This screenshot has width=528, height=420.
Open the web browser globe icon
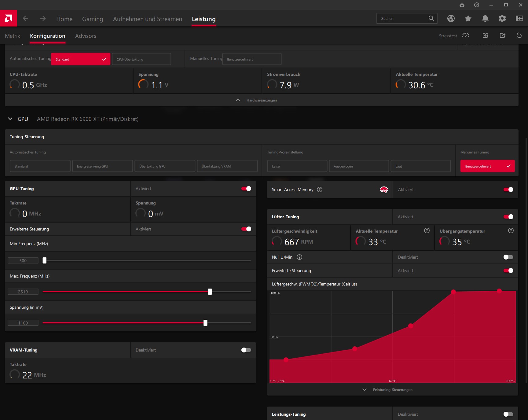click(451, 18)
